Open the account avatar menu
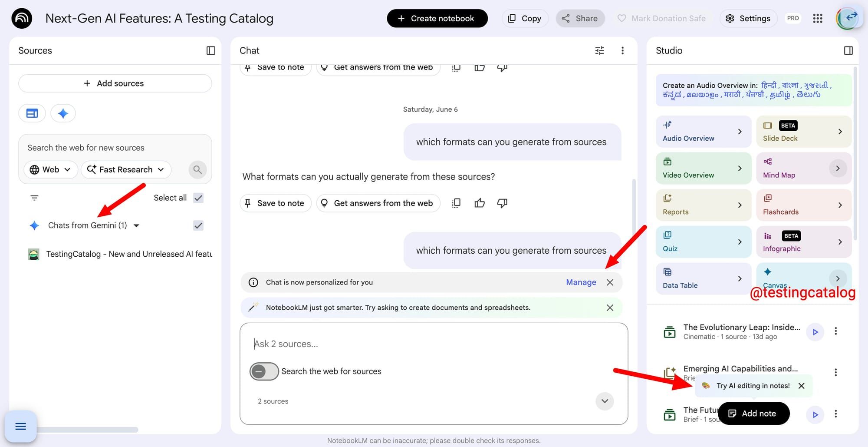The width and height of the screenshot is (868, 447). (x=847, y=18)
